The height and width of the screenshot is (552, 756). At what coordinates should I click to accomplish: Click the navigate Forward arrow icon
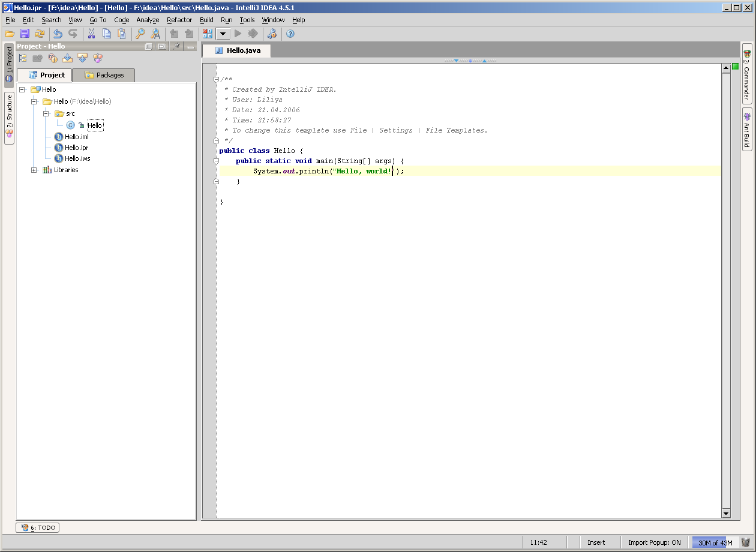coord(189,34)
